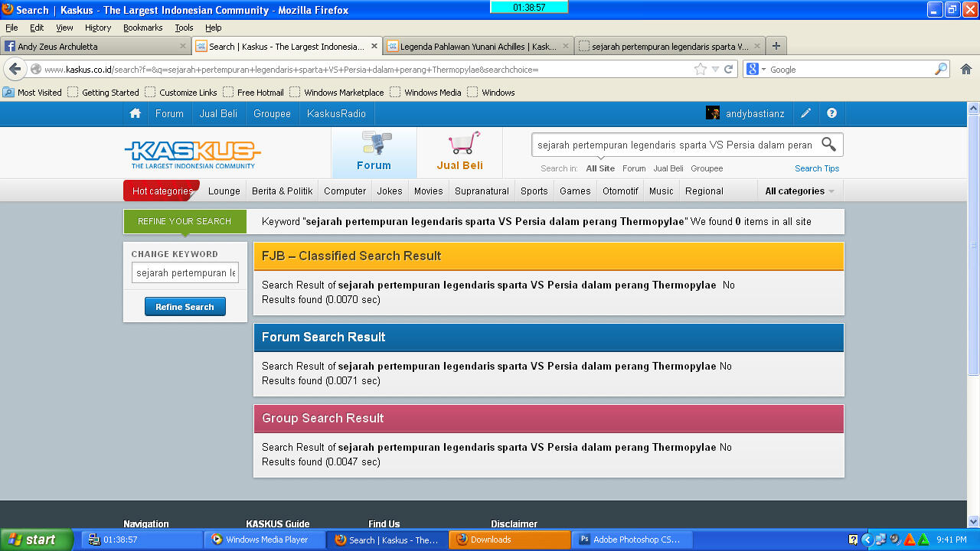980x551 pixels.
Task: Switch to Adobe Photoshop CS taskbar item
Action: (632, 540)
